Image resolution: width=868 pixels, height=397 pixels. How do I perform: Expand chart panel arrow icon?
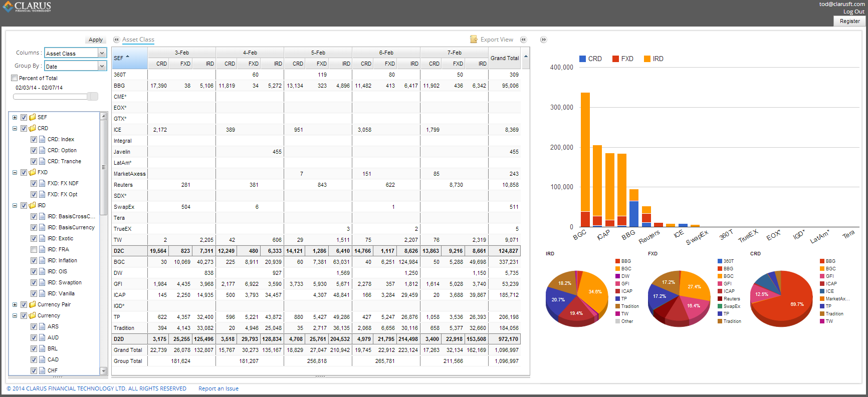(x=543, y=40)
